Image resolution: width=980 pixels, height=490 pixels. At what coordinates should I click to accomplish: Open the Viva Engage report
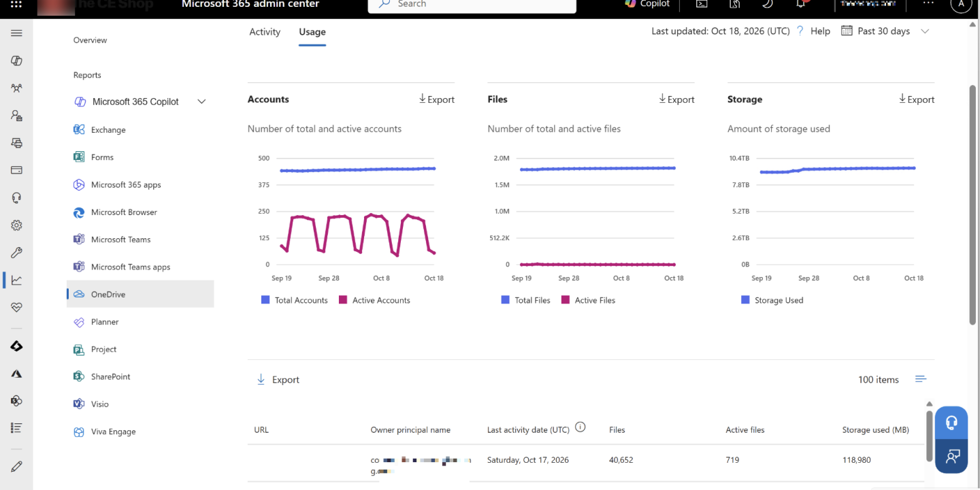pyautogui.click(x=113, y=431)
